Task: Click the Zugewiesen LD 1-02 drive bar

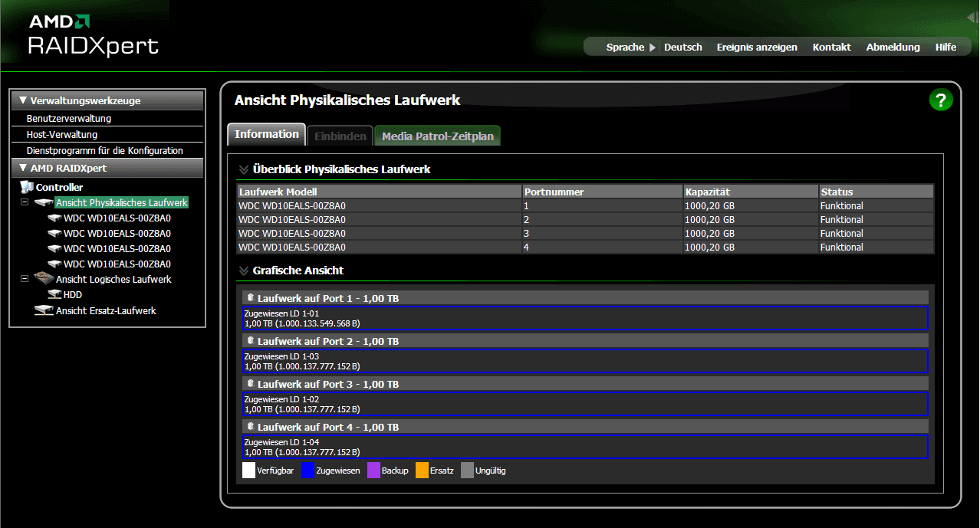Action: [584, 404]
